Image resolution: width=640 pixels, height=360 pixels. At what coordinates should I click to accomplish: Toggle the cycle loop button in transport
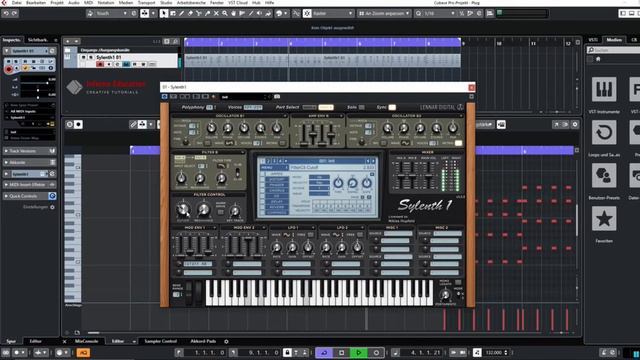[x=324, y=353]
